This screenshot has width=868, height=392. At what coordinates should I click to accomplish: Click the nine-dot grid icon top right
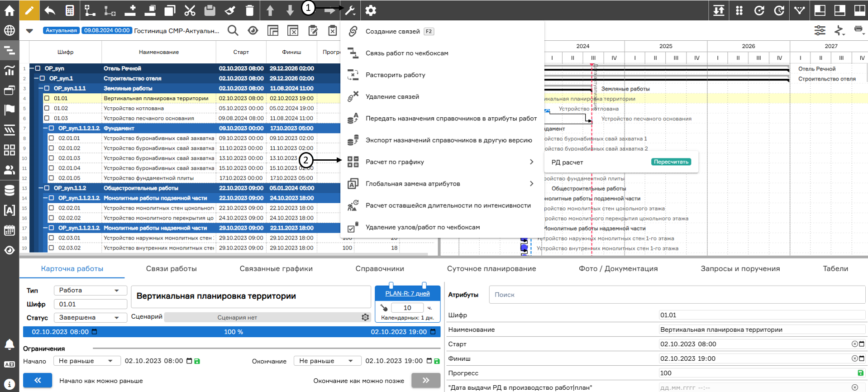pos(739,10)
